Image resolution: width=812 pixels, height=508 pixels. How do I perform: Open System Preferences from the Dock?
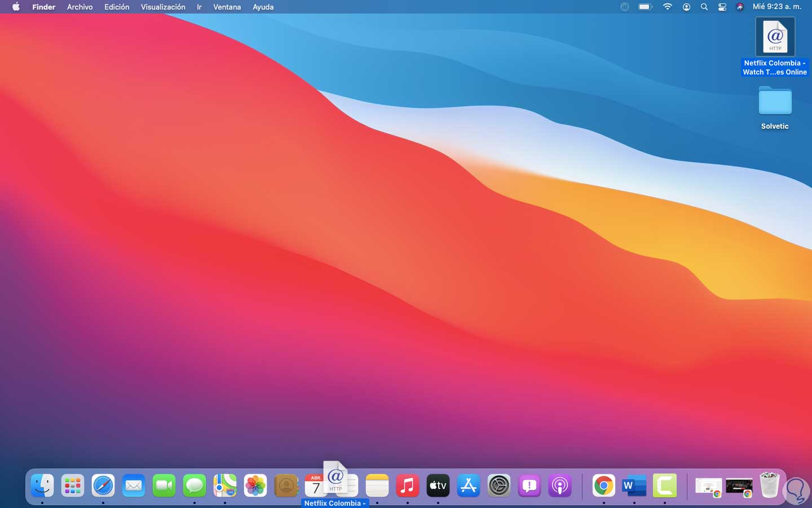click(x=499, y=485)
